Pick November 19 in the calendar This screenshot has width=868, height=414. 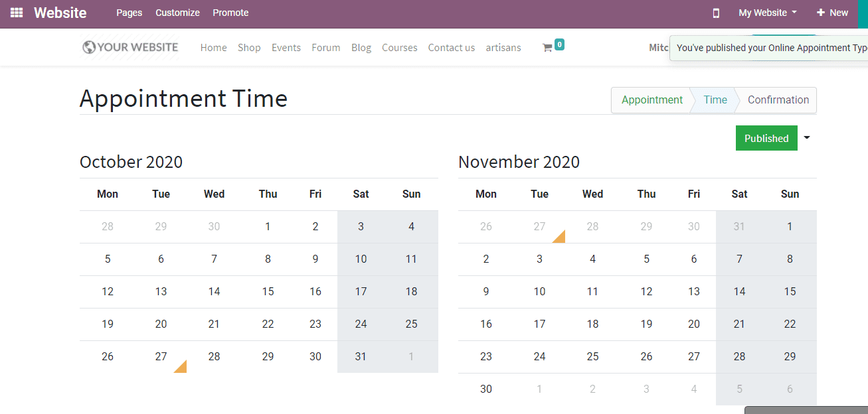[646, 324]
